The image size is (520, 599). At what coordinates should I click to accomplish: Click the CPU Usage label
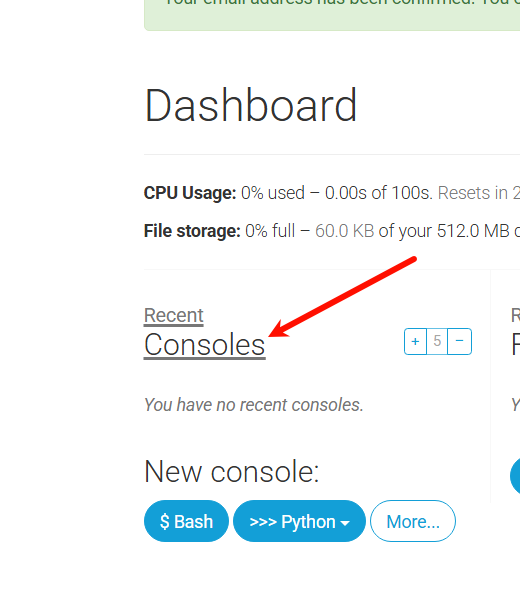tap(190, 193)
